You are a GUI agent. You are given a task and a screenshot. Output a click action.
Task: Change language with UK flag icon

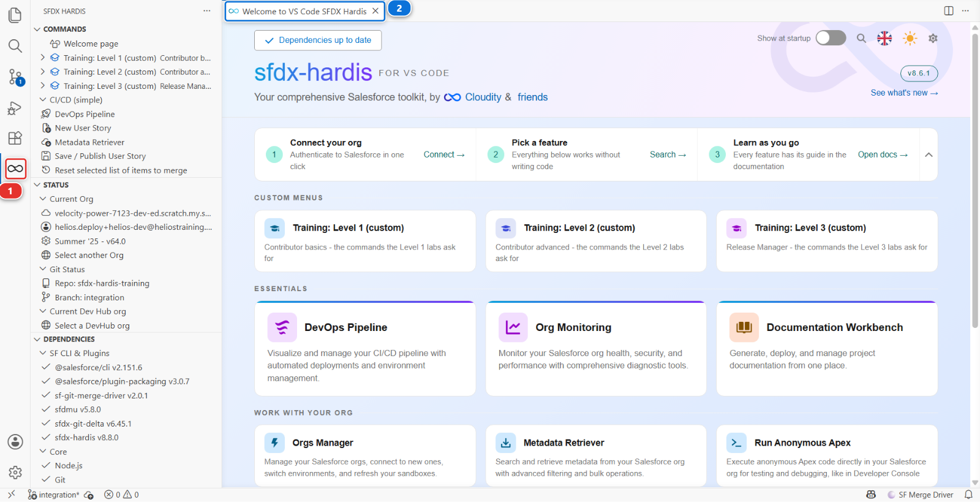(884, 38)
